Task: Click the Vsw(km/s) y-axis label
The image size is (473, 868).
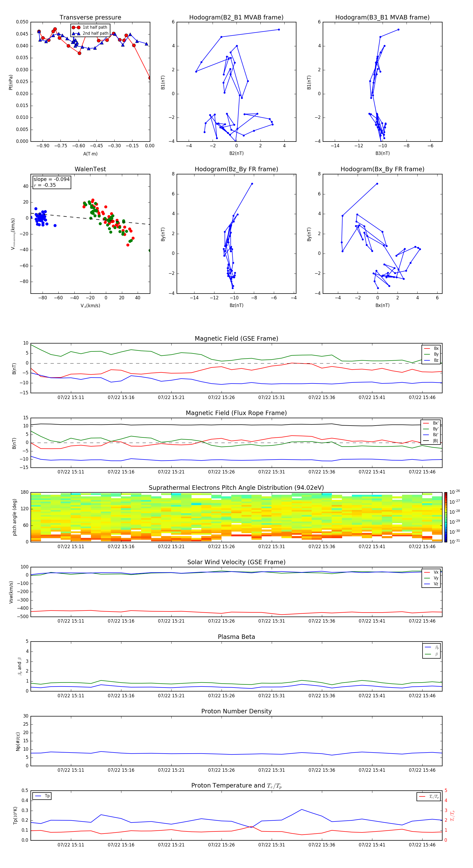Action: point(11,592)
